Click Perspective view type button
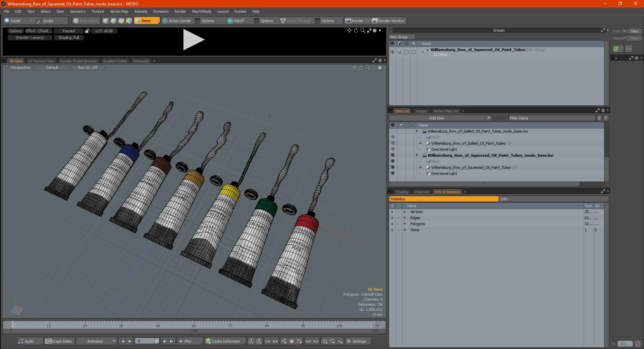The height and width of the screenshot is (349, 644). click(20, 68)
